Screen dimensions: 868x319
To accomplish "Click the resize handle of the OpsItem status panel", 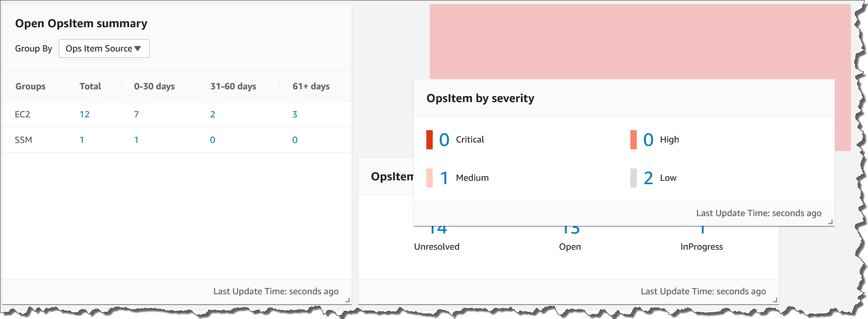I will tap(774, 299).
